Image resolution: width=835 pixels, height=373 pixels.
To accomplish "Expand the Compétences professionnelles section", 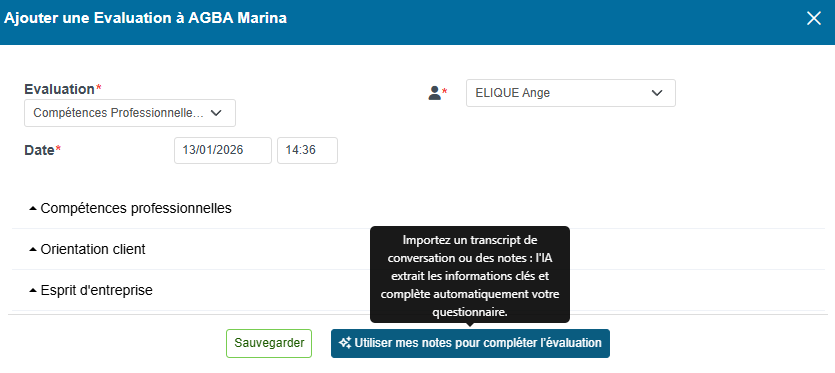I will tap(418, 208).
